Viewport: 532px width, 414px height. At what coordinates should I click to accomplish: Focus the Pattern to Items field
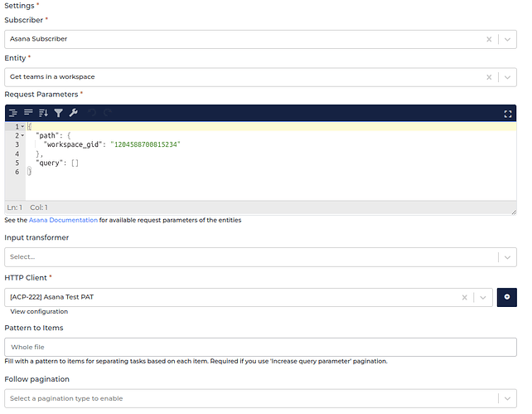click(260, 347)
